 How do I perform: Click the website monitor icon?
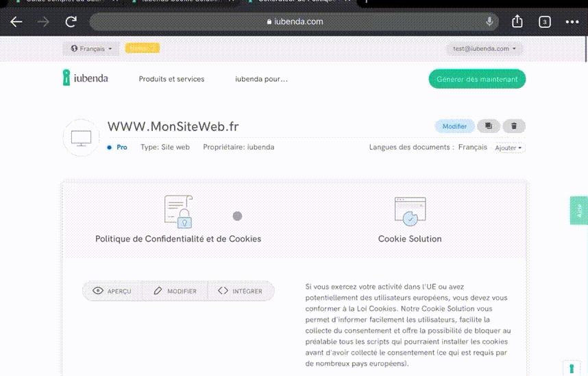82,137
